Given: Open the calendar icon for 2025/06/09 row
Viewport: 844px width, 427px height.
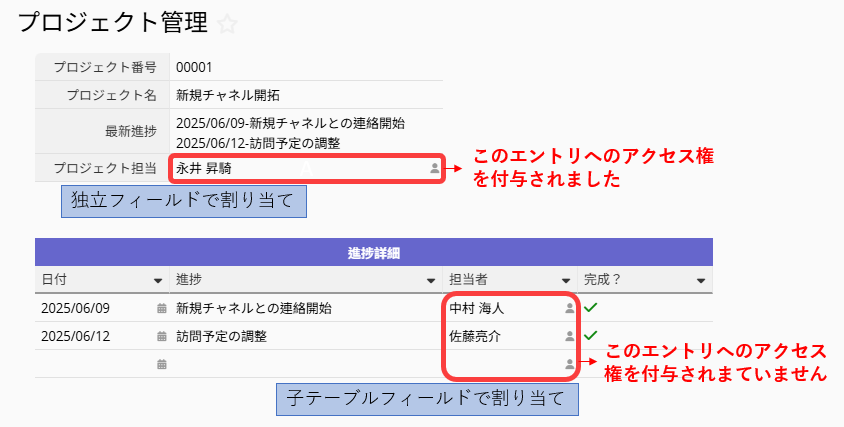Looking at the screenshot, I should (x=162, y=309).
